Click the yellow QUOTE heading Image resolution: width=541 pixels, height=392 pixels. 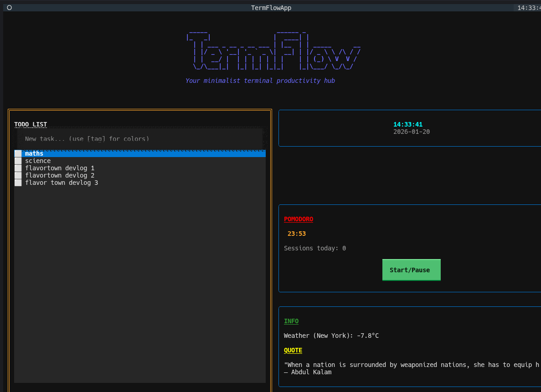[293, 350]
